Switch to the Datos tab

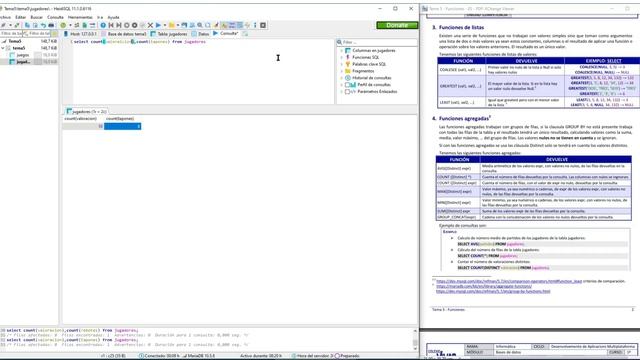200,34
